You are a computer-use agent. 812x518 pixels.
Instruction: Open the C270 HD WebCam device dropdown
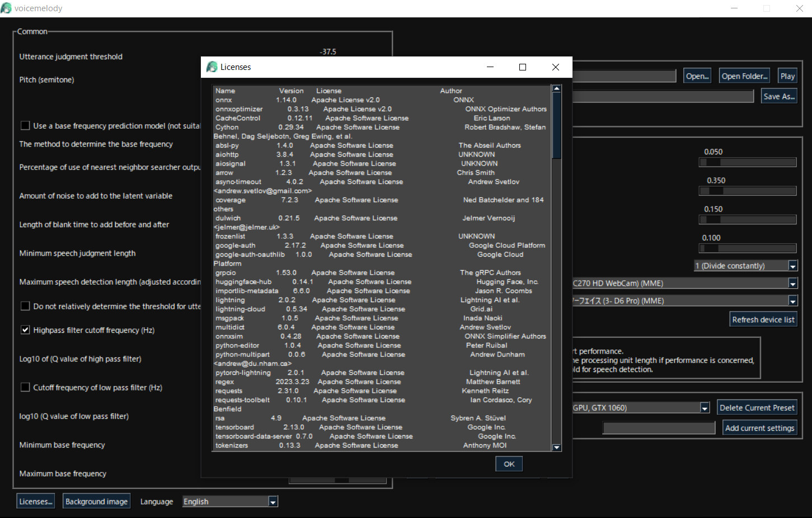click(792, 283)
